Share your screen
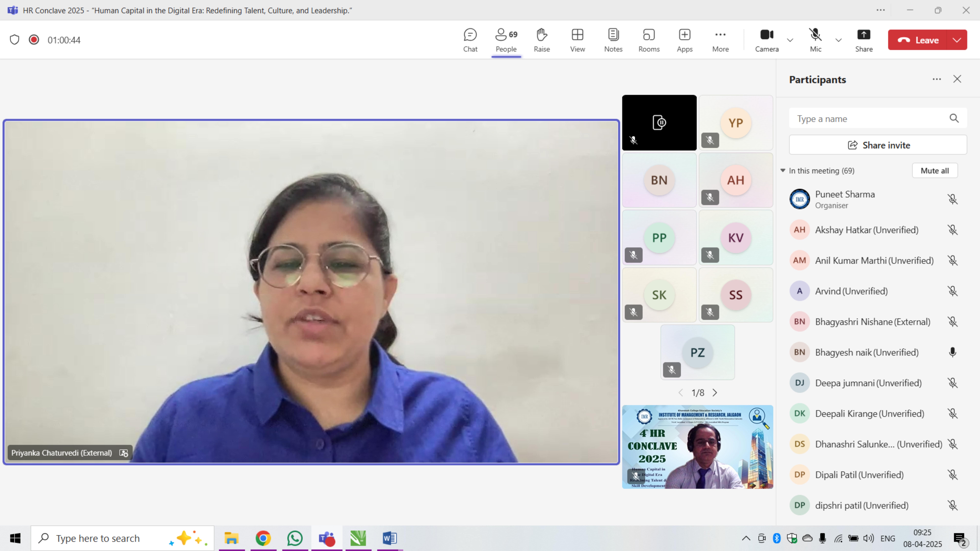This screenshot has width=980, height=551. click(864, 40)
